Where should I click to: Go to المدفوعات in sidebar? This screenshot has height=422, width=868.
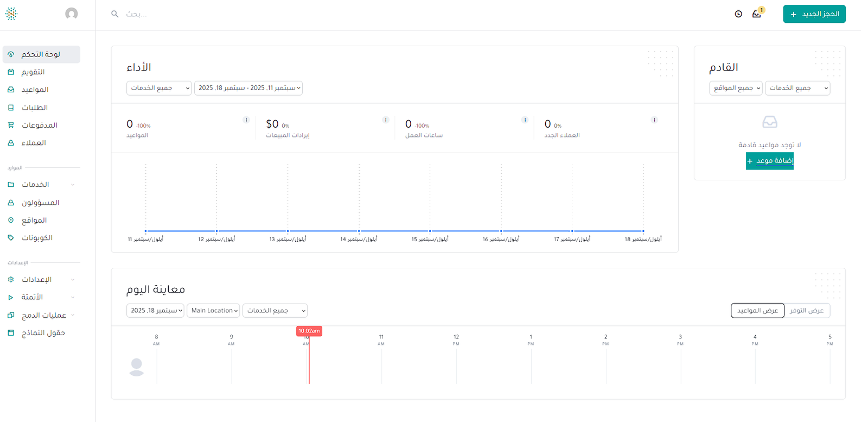pyautogui.click(x=39, y=125)
